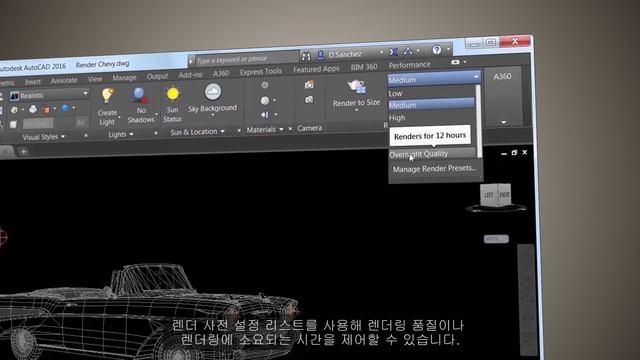Open the Realistic visual style dropdown

tap(49, 95)
